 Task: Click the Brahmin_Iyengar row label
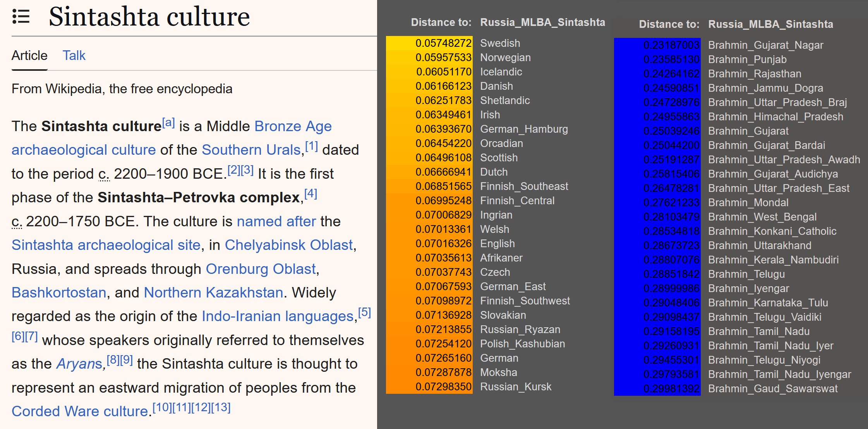(x=748, y=289)
